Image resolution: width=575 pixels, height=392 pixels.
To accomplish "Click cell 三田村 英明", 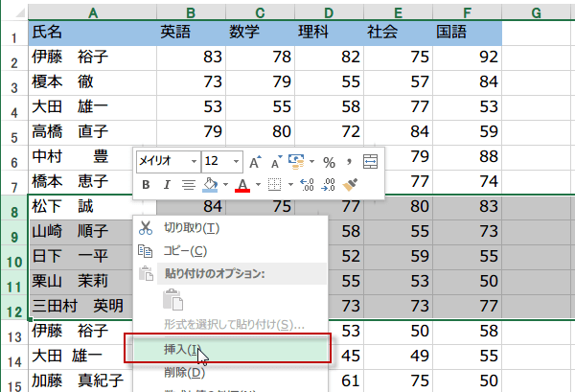I will 80,308.
